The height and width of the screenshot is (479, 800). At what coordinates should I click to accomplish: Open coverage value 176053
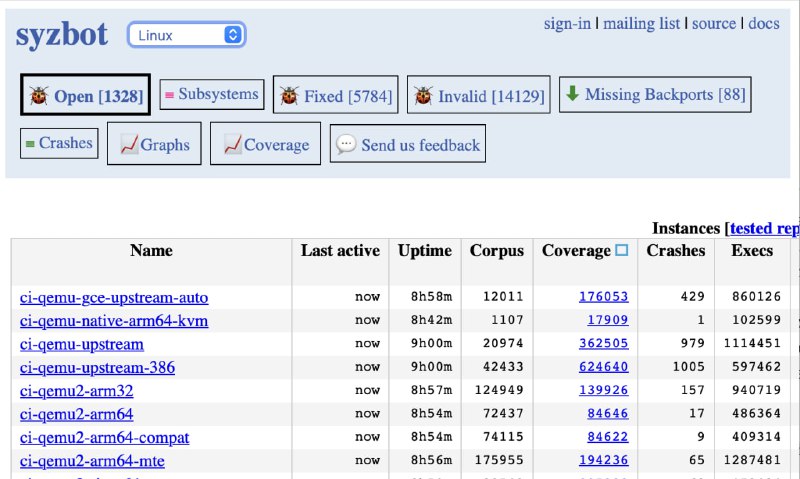click(x=604, y=296)
